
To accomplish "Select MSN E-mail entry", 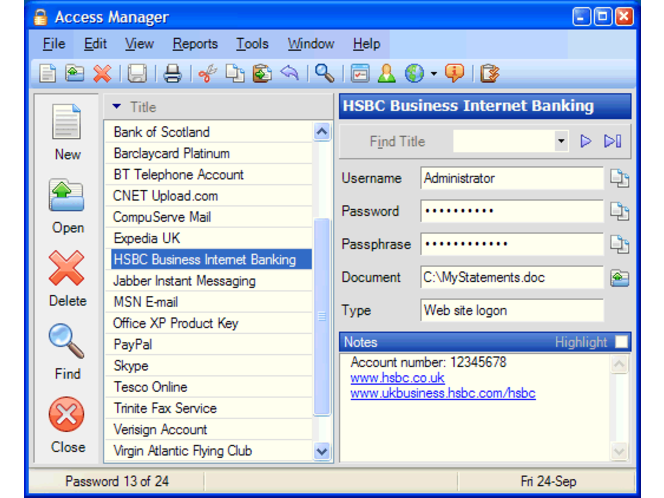I will [208, 302].
